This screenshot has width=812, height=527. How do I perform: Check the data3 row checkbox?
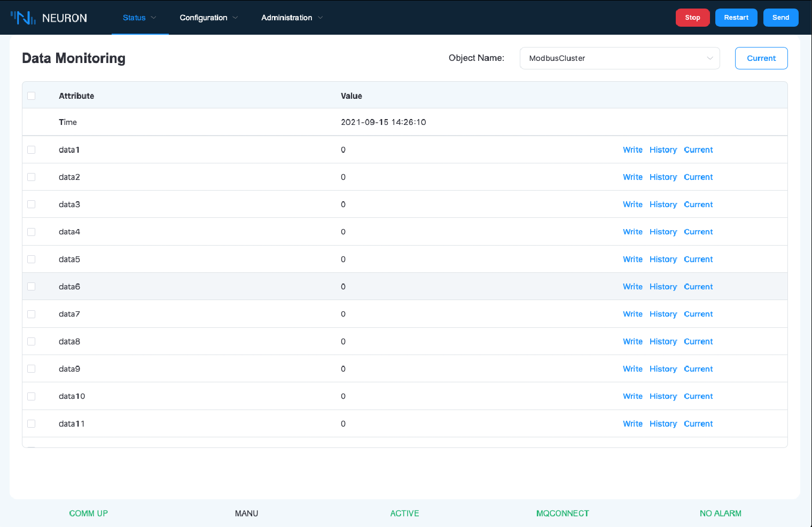32,204
